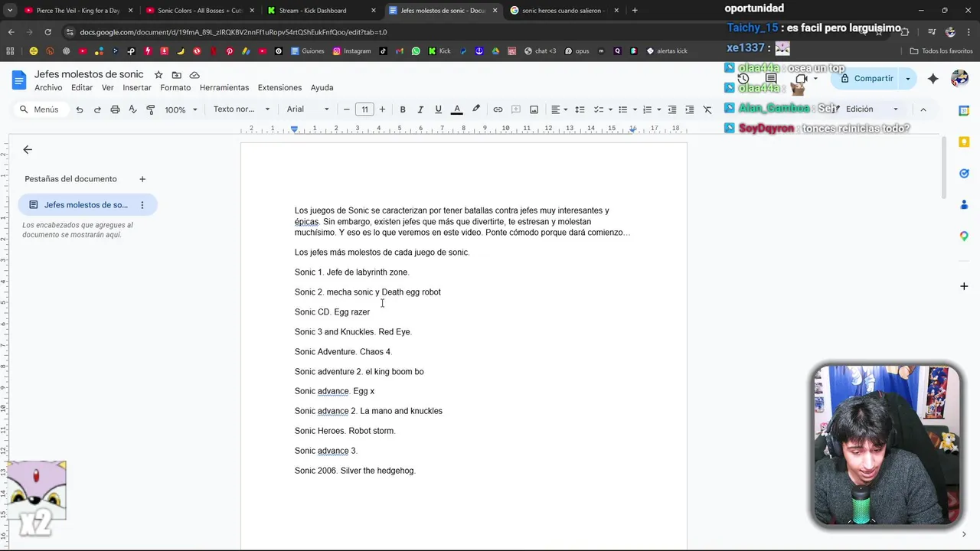Select the Jefes molestos de so... document tab
The image size is (980, 551).
click(x=87, y=205)
